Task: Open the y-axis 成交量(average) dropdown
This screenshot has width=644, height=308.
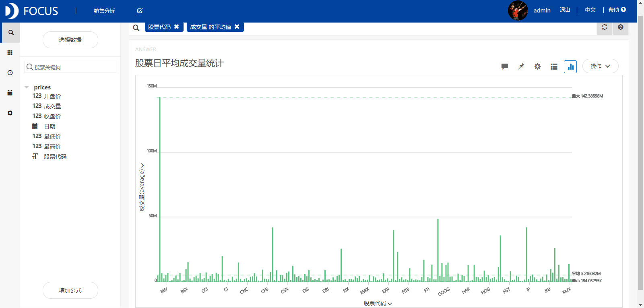Action: (x=142, y=187)
